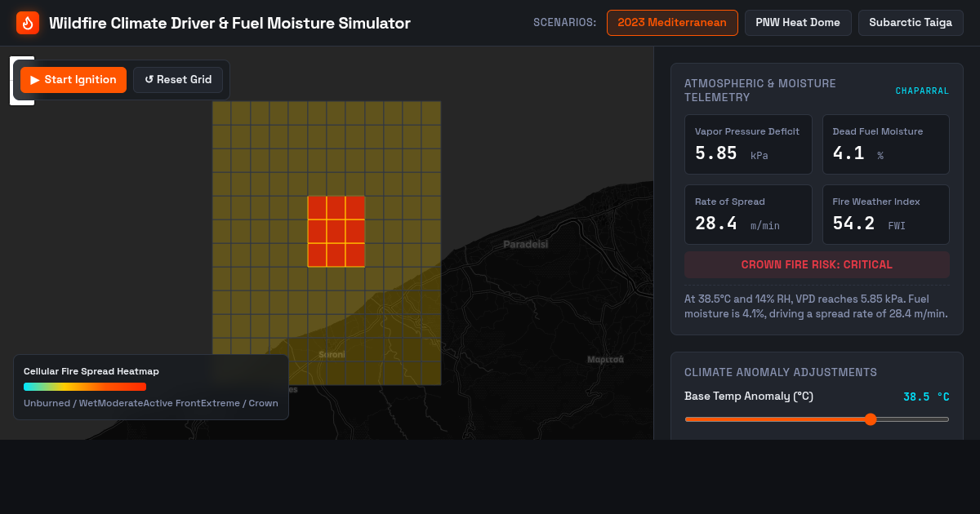The image size is (980, 514).
Task: Reset the simulation grid
Action: pyautogui.click(x=178, y=80)
